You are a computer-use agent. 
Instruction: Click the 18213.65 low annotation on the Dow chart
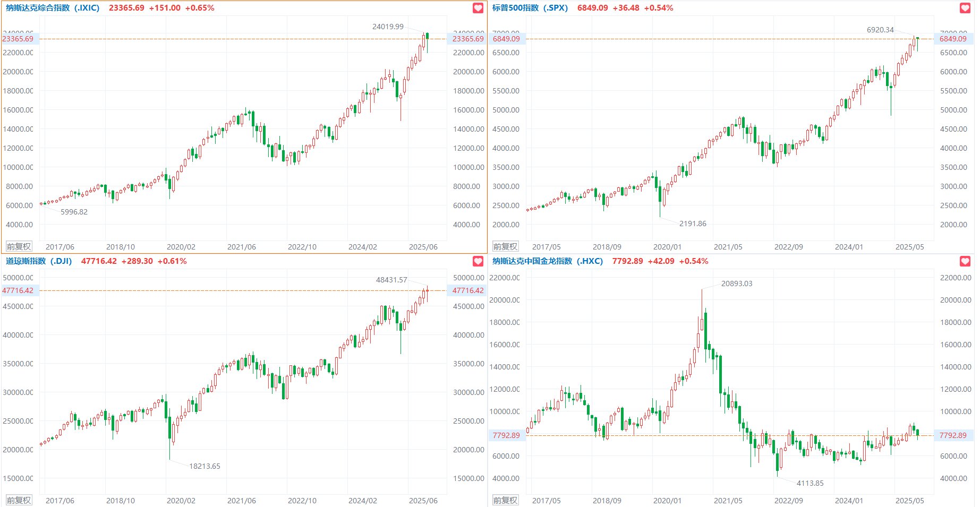coord(204,466)
